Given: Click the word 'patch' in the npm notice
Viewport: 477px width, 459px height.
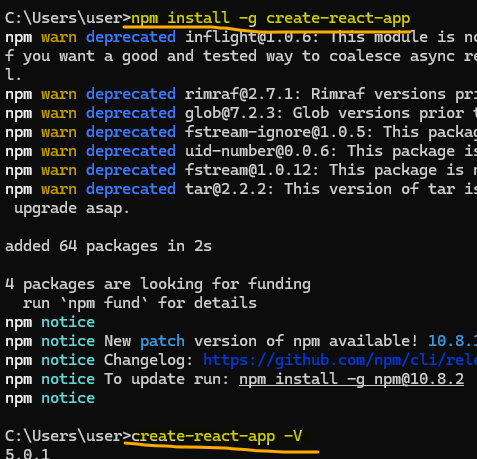Looking at the screenshot, I should point(162,341).
